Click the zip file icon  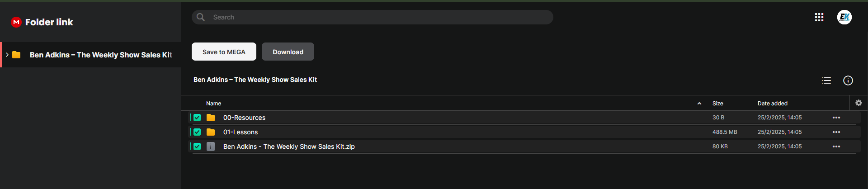click(x=211, y=146)
